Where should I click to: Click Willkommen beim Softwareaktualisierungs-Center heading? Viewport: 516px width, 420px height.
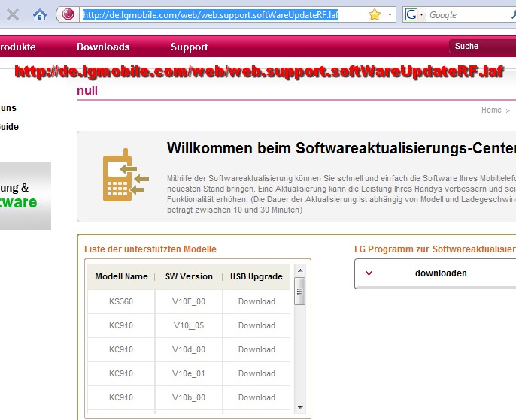341,148
